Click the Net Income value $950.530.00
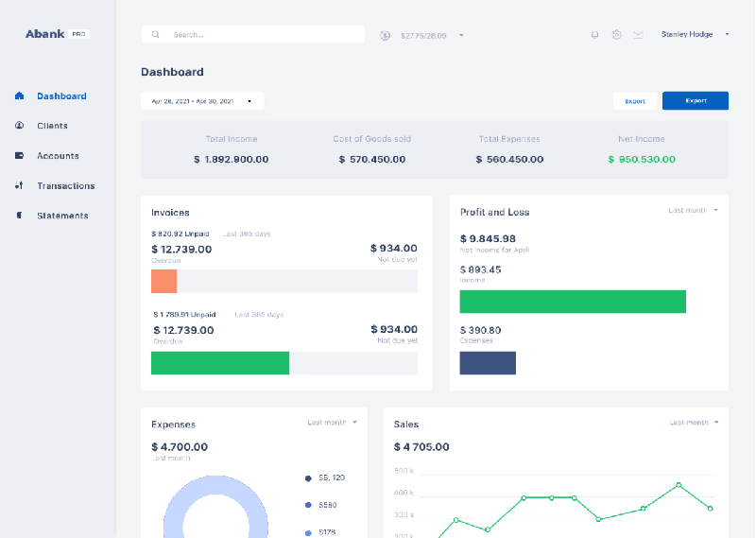This screenshot has width=756, height=538. point(642,159)
